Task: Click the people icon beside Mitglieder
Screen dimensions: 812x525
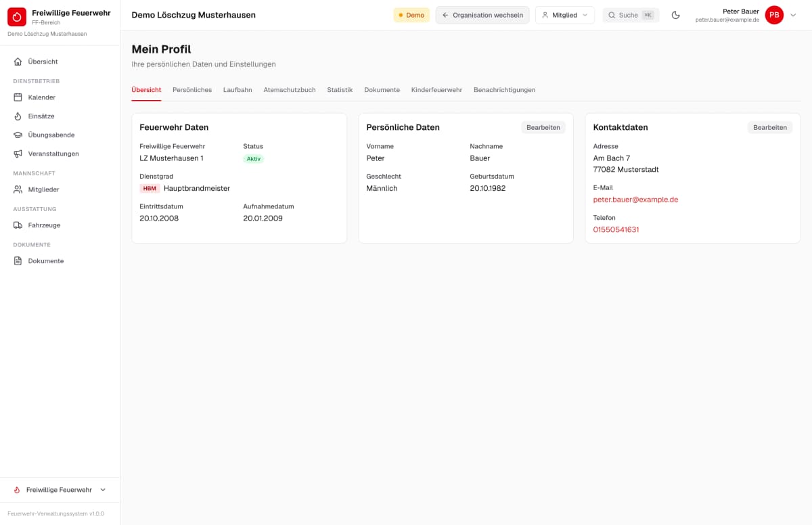Action: pyautogui.click(x=18, y=189)
